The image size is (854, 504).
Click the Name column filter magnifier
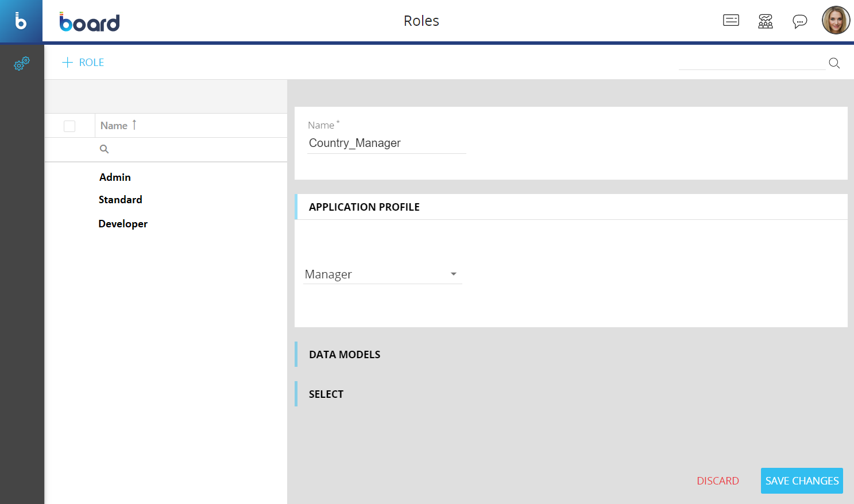(x=104, y=149)
